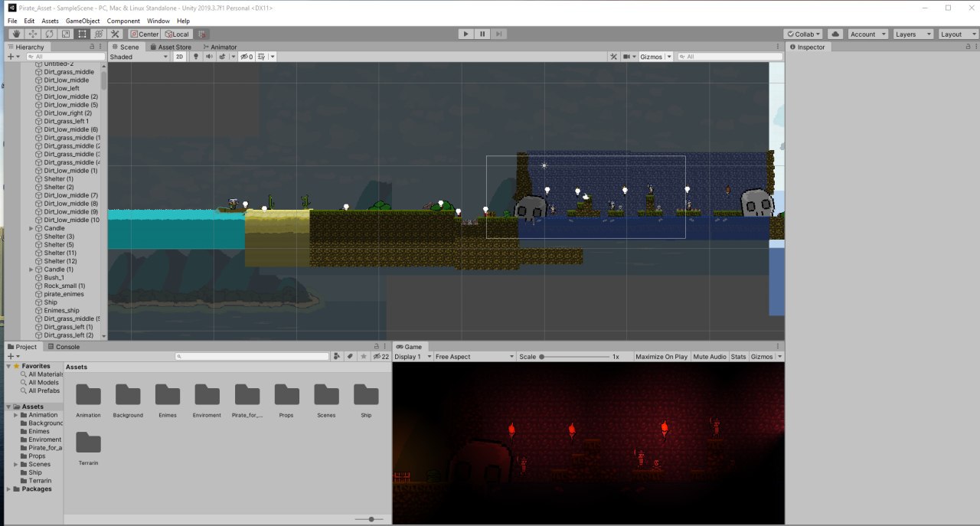Toggle handle rotation Local mode
The image size is (980, 526).
176,34
